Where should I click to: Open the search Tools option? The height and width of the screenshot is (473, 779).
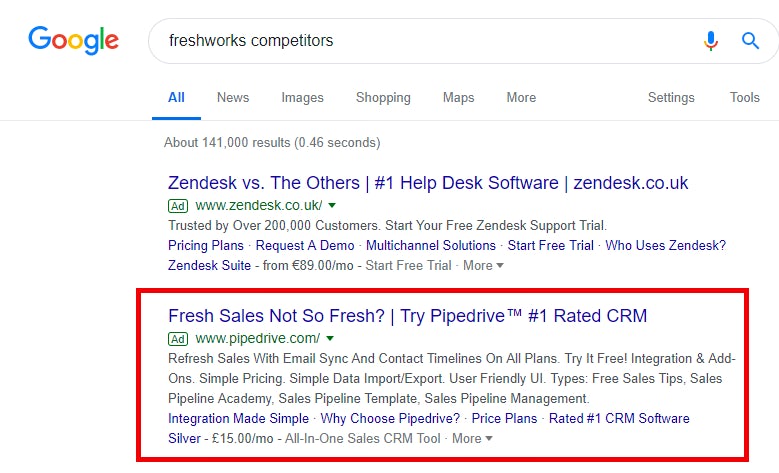744,97
